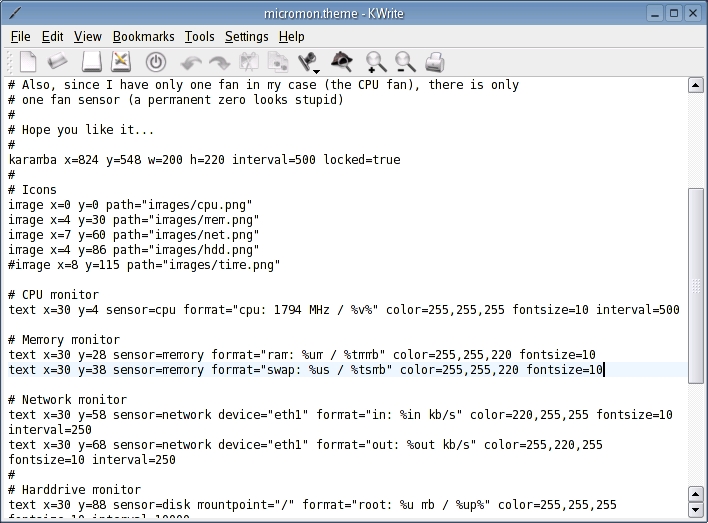Open the Settings menu
708x523 pixels.
tap(246, 36)
